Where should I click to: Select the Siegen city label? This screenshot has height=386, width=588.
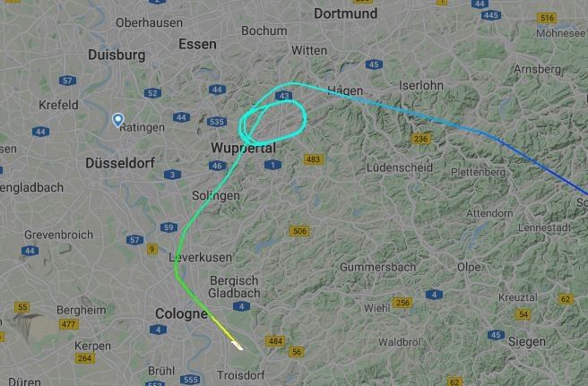click(527, 342)
